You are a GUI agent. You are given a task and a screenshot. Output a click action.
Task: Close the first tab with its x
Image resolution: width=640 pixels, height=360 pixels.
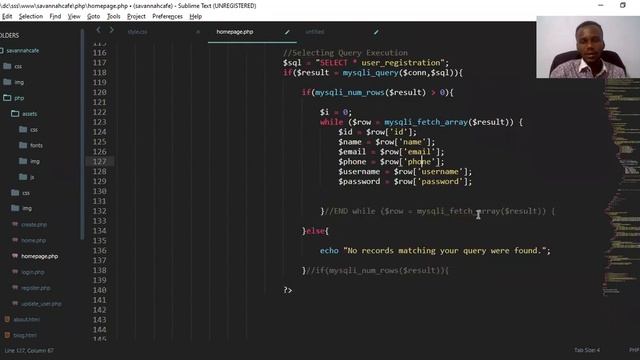click(198, 32)
